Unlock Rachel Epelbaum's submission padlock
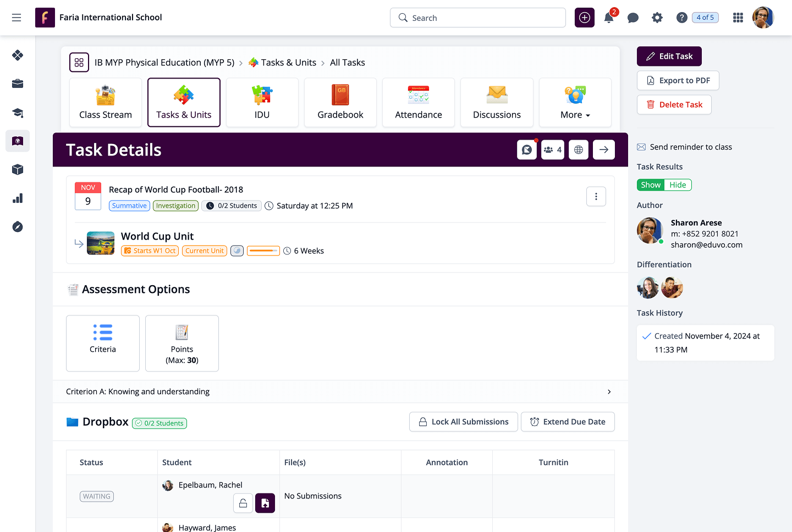 tap(243, 503)
